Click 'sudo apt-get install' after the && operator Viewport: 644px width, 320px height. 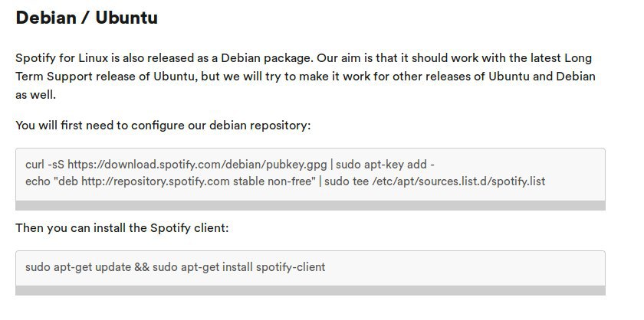pyautogui.click(x=202, y=267)
